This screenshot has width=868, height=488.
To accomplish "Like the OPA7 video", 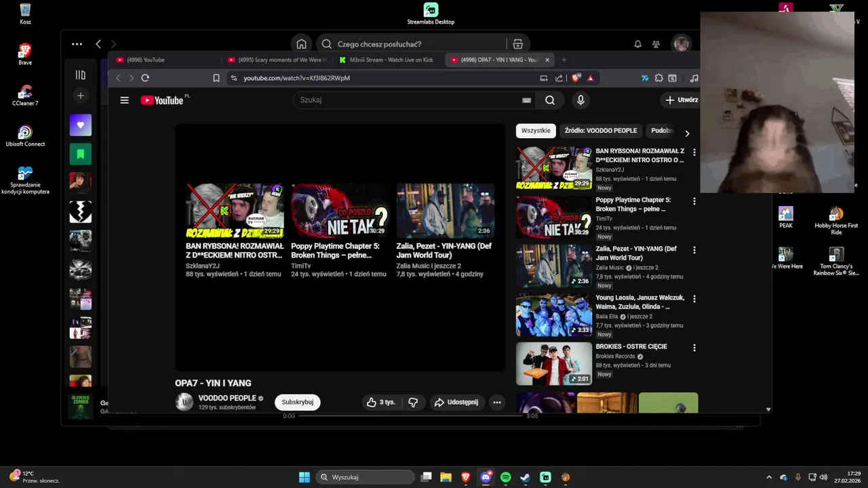I will (381, 402).
